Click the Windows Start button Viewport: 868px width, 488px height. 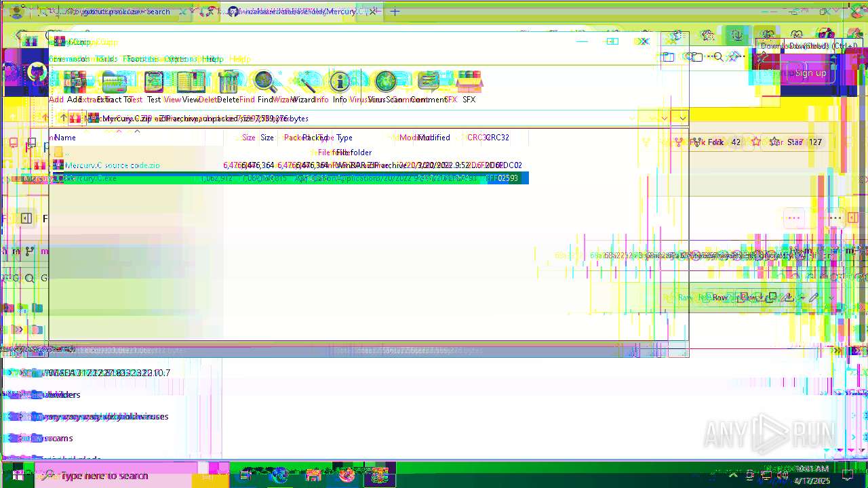pyautogui.click(x=18, y=476)
